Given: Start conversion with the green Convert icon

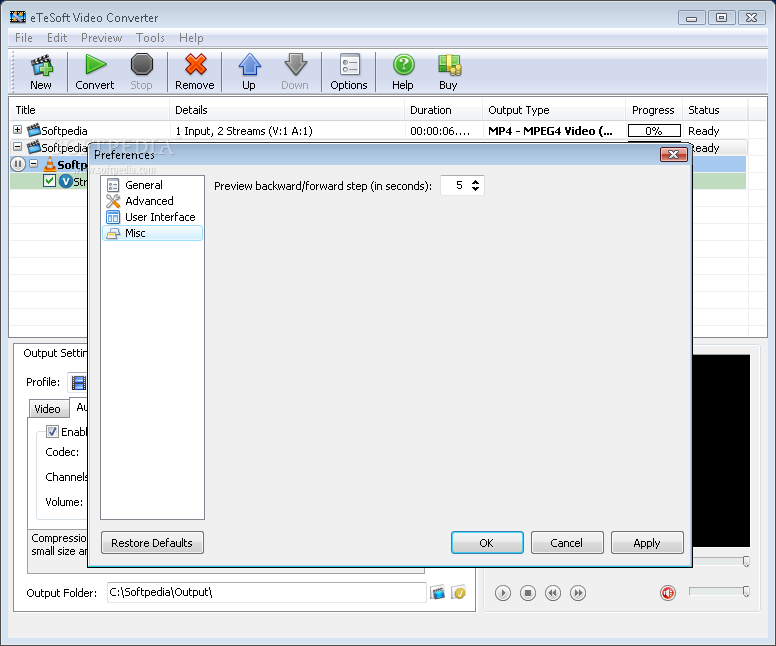Looking at the screenshot, I should (95, 64).
